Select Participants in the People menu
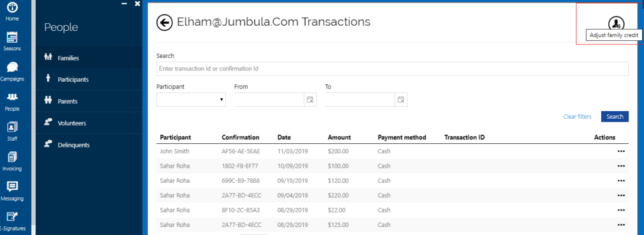The height and width of the screenshot is (235, 644). coord(89,80)
